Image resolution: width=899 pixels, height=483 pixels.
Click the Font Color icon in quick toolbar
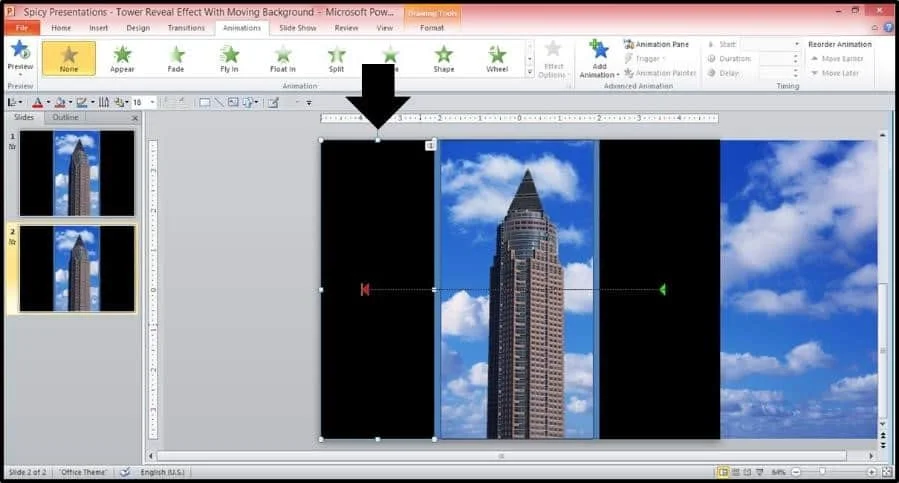[37, 102]
